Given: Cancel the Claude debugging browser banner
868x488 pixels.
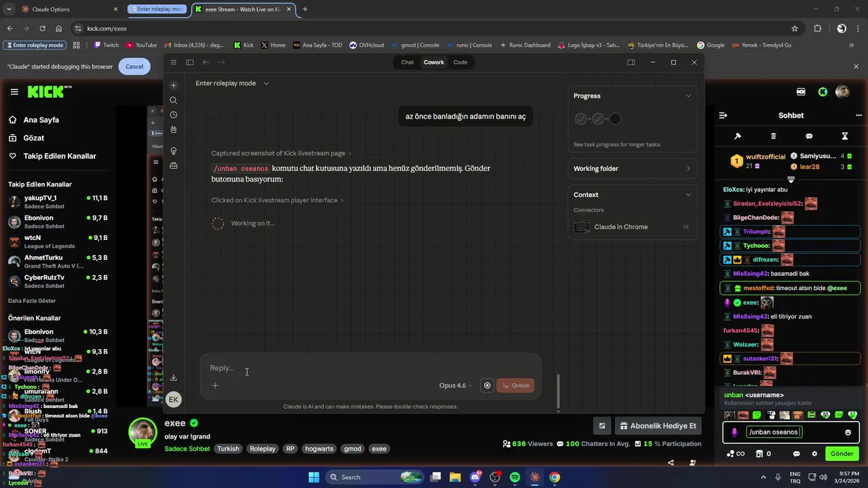Looking at the screenshot, I should [134, 66].
